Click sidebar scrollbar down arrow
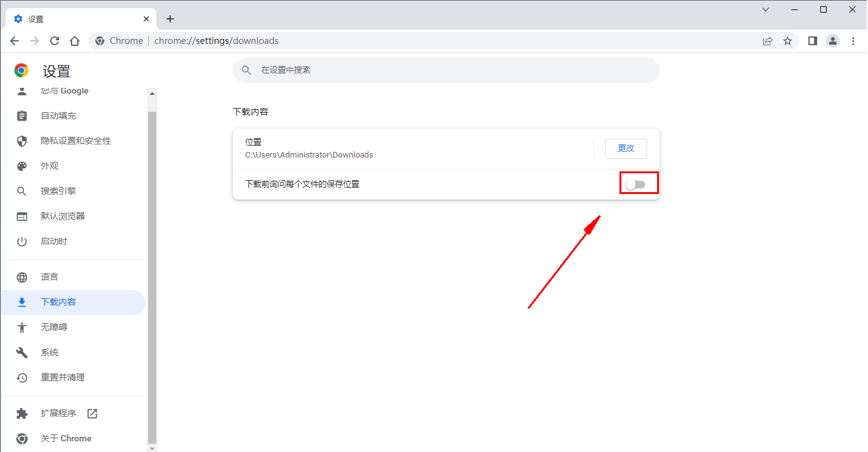 tap(151, 448)
